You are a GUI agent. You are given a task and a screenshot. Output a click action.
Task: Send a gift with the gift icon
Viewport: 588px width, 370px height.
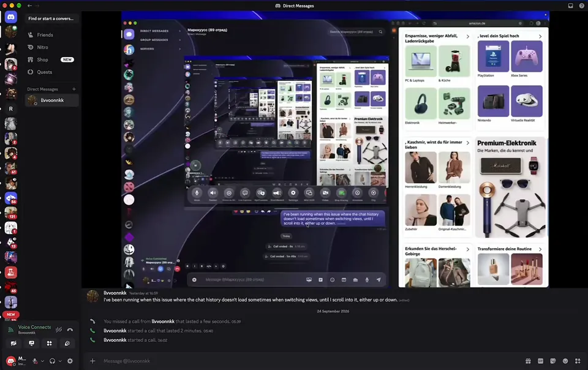coord(528,361)
